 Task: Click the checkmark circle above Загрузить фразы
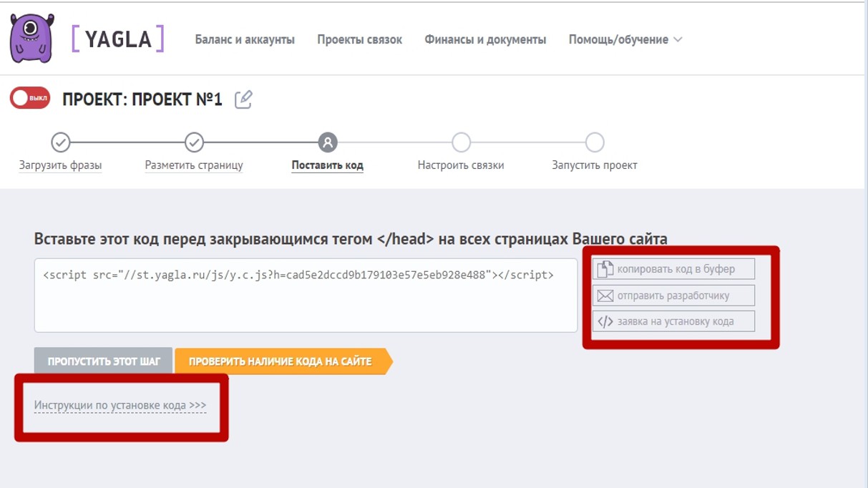(61, 142)
